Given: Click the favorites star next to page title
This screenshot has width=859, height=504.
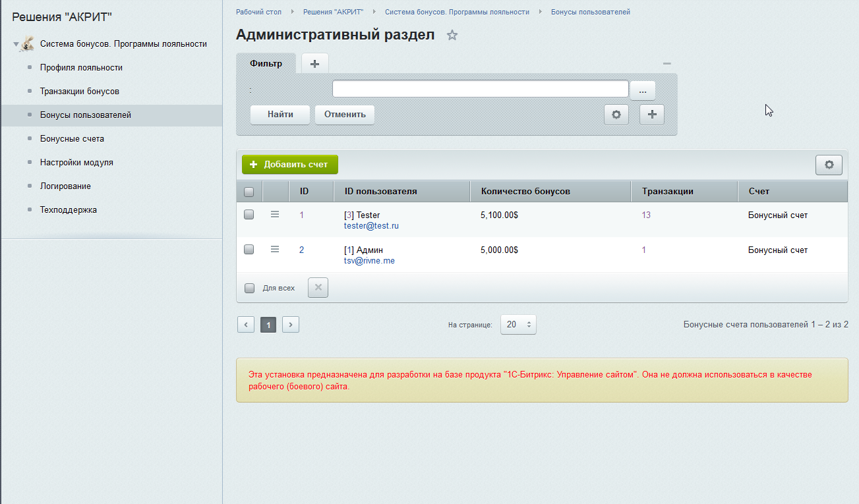Looking at the screenshot, I should [x=452, y=36].
